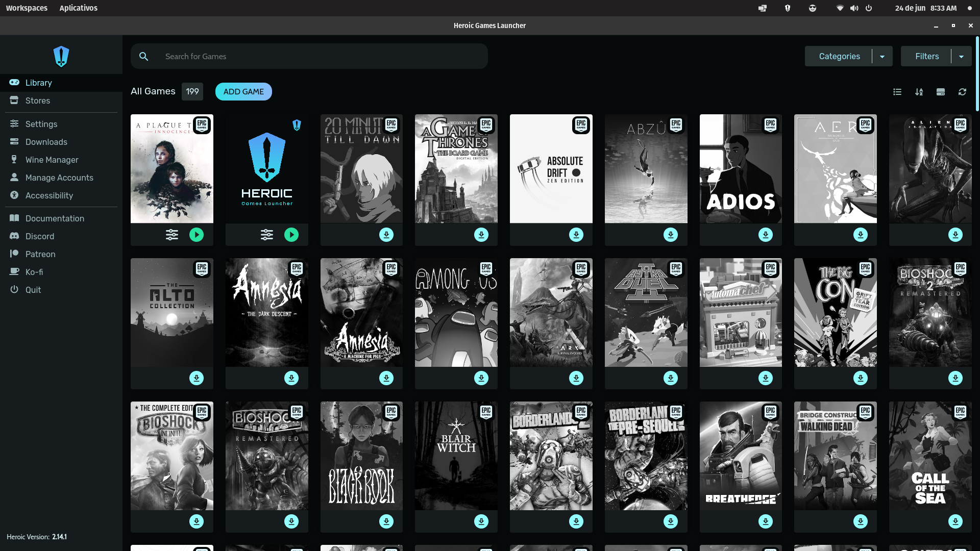Toggle list view layout
This screenshot has height=551, width=980.
coord(897,92)
